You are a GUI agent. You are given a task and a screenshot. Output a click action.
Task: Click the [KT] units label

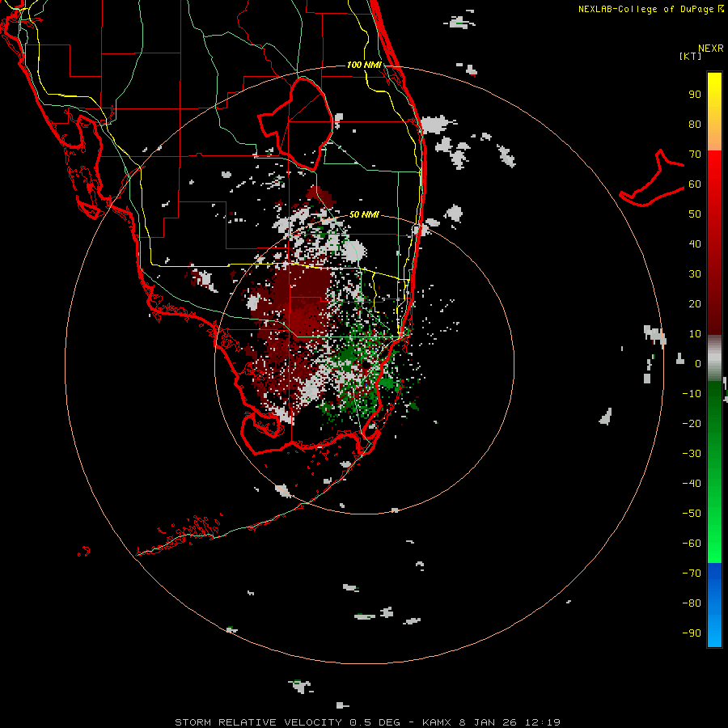[x=690, y=56]
